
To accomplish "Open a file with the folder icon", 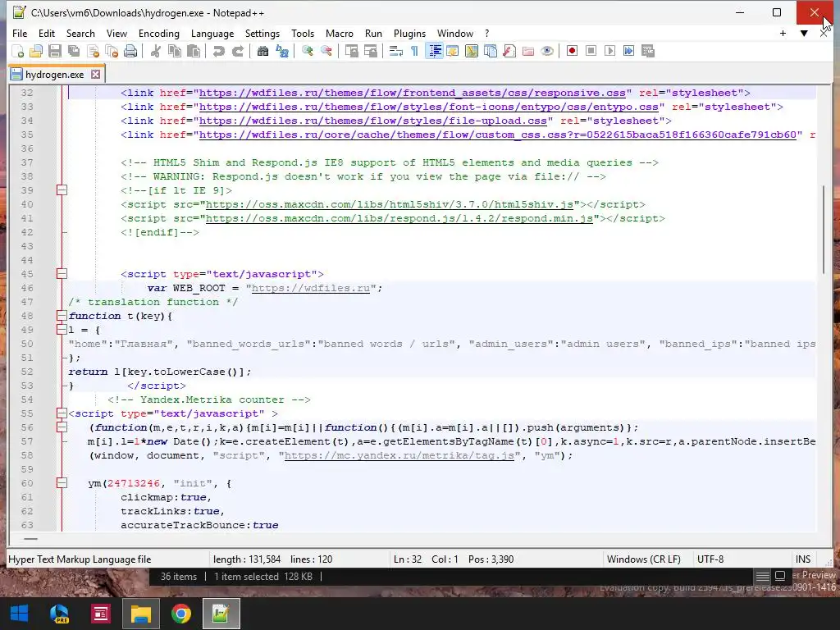I will (36, 51).
